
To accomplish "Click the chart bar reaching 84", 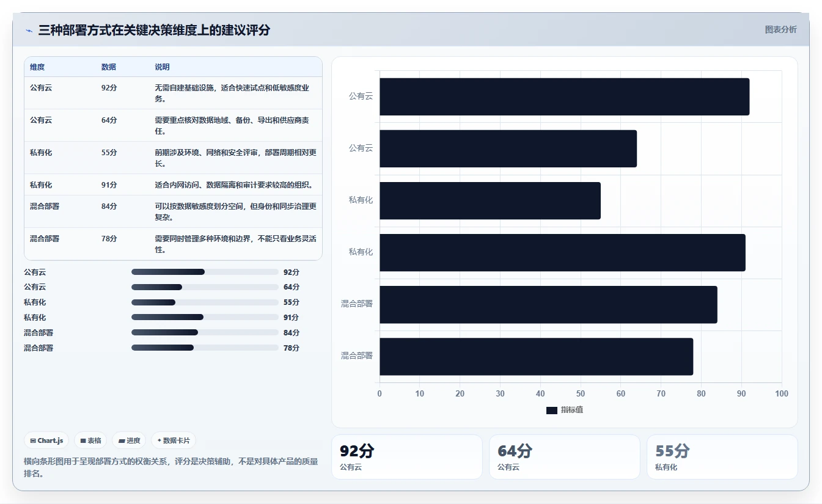I will tap(549, 304).
